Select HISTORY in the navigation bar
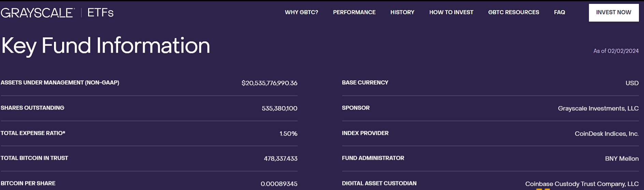 (402, 12)
